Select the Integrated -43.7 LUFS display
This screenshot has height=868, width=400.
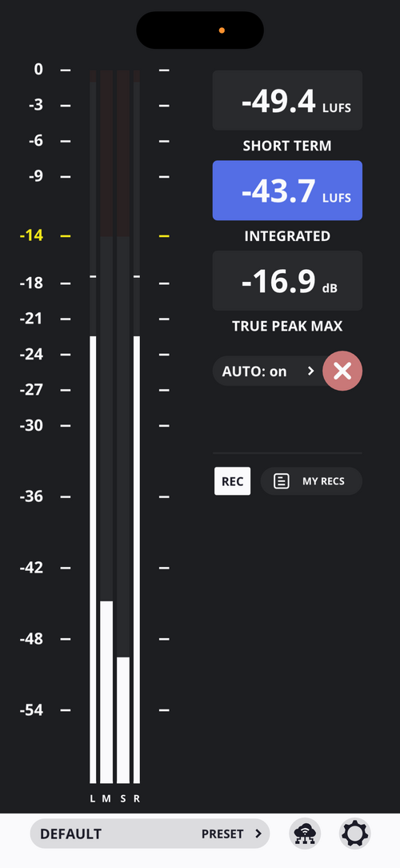coord(288,191)
